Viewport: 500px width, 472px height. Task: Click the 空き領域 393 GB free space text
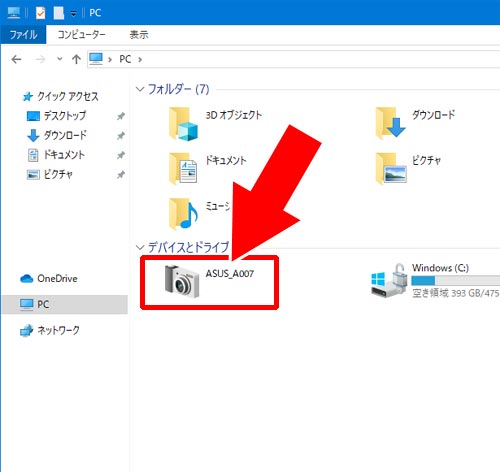pos(456,293)
